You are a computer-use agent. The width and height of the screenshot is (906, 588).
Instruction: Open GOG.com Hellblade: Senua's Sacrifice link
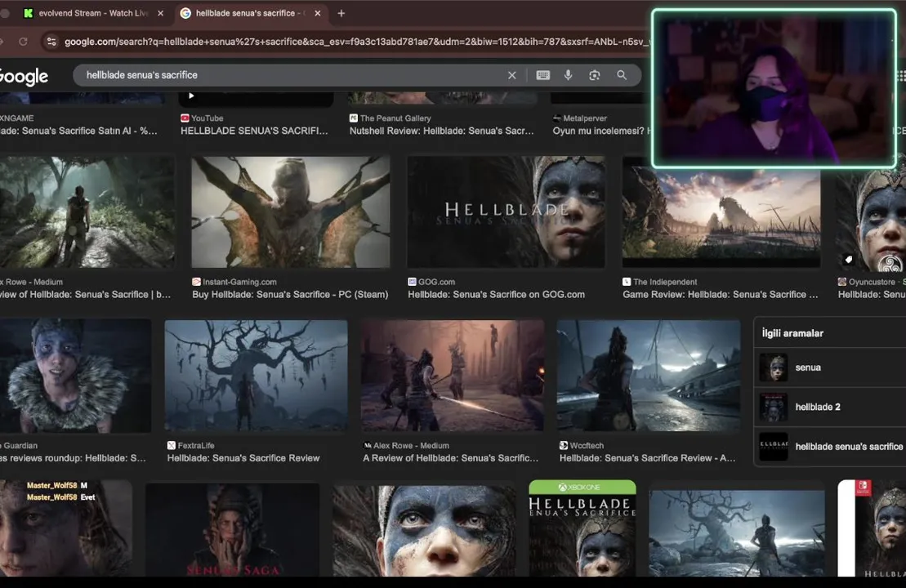(496, 295)
